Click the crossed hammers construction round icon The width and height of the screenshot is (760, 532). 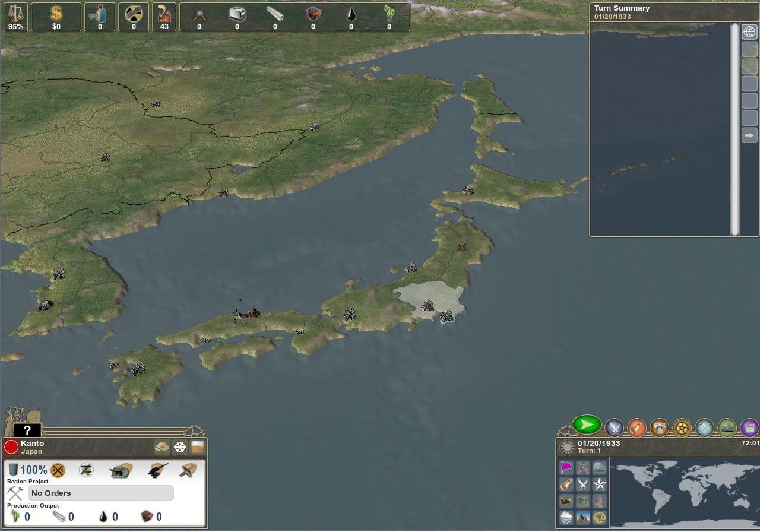704,427
